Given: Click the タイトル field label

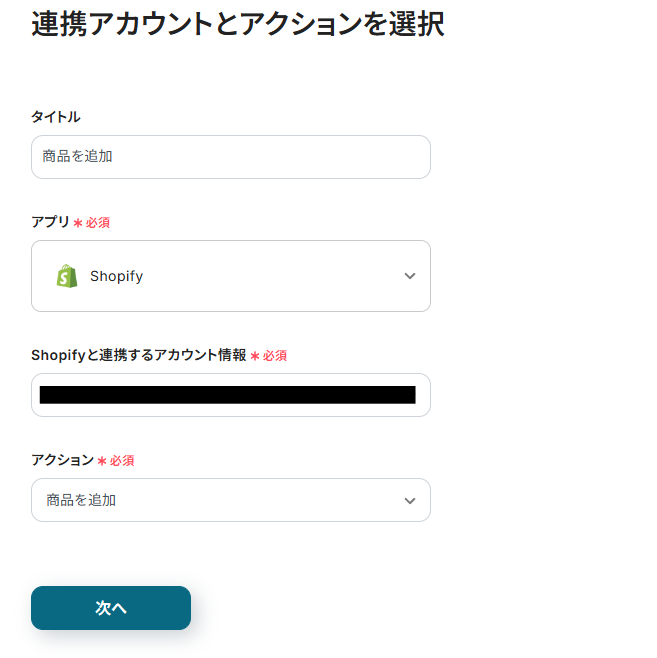Looking at the screenshot, I should [x=56, y=117].
